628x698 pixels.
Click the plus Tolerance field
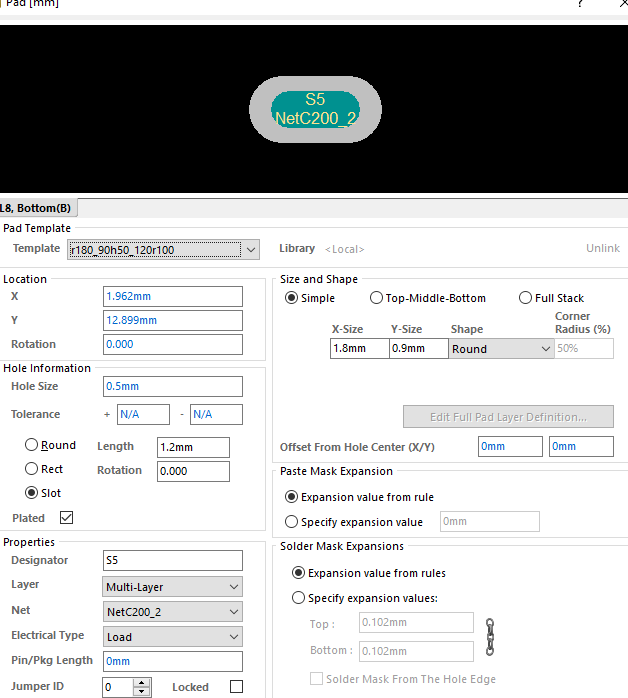143,414
